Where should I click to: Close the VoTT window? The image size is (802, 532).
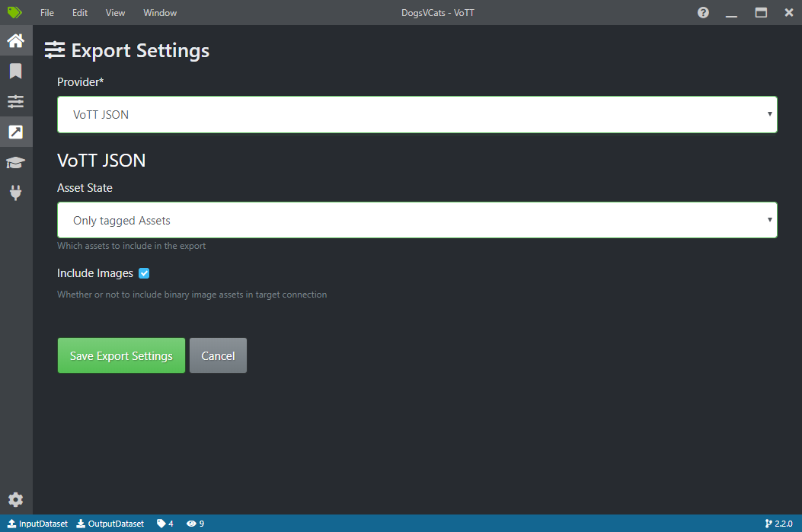coord(789,13)
